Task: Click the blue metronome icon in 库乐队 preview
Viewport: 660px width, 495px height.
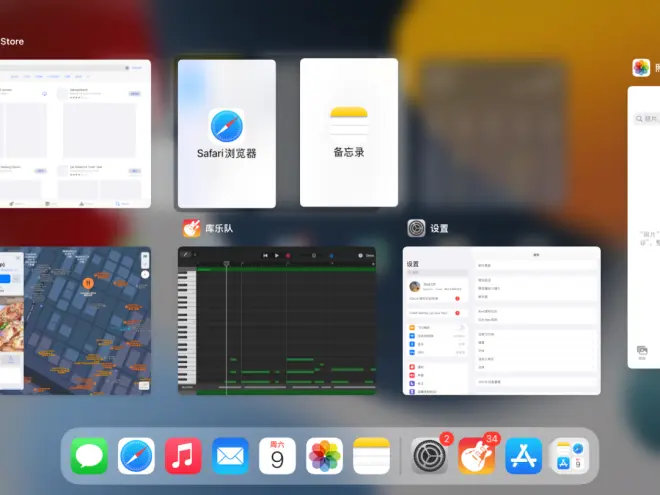Action: pyautogui.click(x=331, y=255)
